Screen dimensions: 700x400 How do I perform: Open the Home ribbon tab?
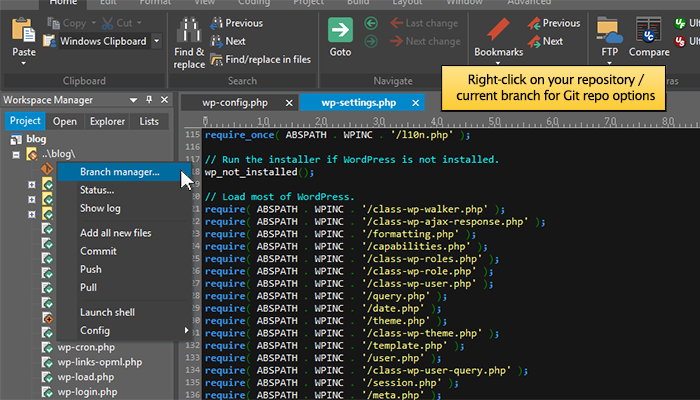(63, 3)
